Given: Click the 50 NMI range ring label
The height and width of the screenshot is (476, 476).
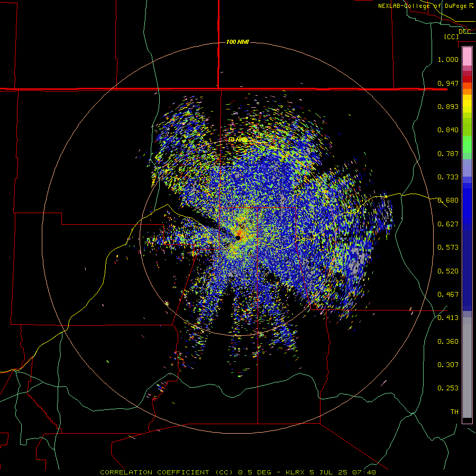Looking at the screenshot, I should 237,140.
